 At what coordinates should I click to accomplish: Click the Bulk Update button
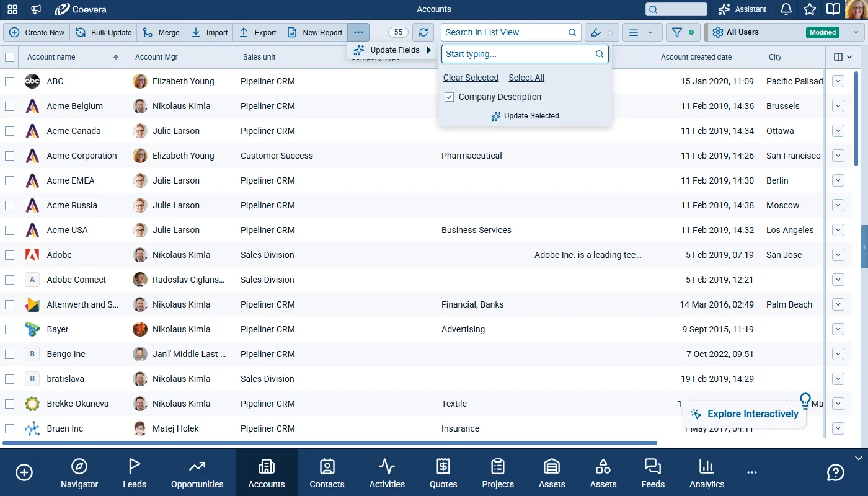[104, 32]
